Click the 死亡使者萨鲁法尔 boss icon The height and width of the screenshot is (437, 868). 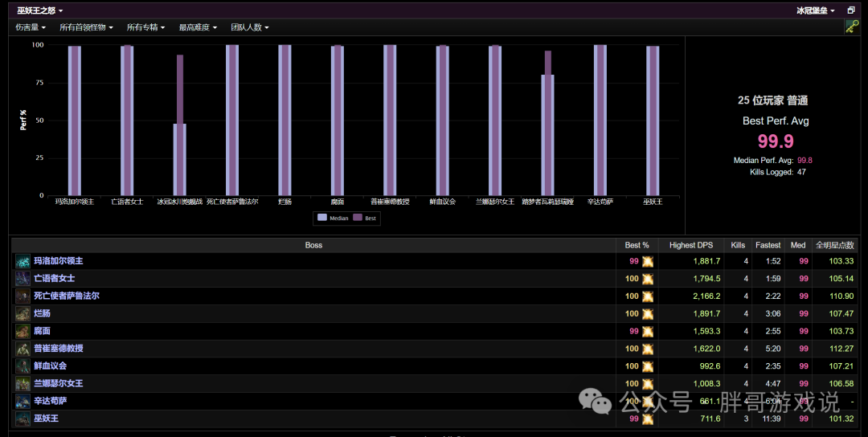click(x=23, y=296)
